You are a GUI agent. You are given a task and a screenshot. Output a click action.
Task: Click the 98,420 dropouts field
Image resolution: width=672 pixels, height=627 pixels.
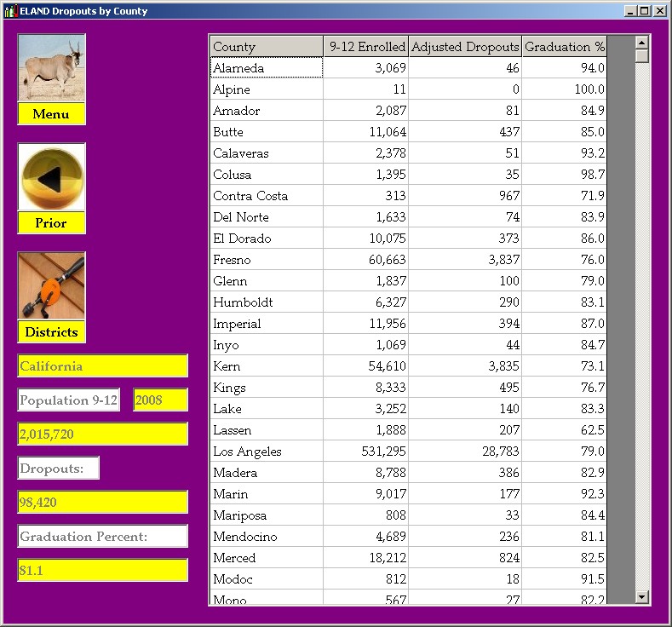[102, 503]
